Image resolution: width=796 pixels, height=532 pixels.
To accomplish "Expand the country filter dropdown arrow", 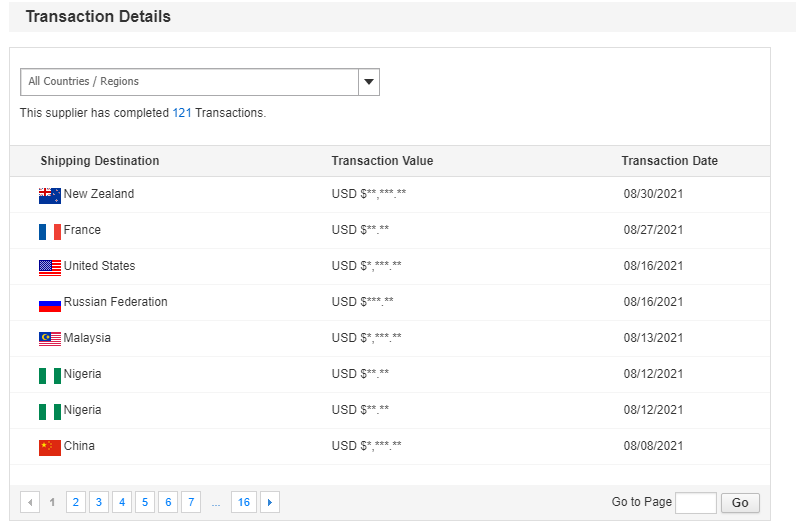I will (368, 82).
